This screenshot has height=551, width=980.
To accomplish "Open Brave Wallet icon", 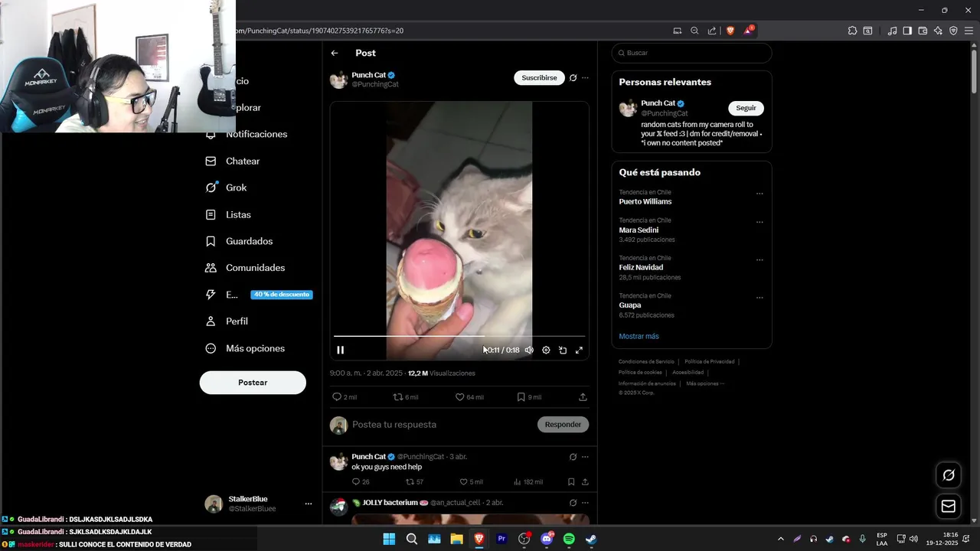I will coord(923,31).
